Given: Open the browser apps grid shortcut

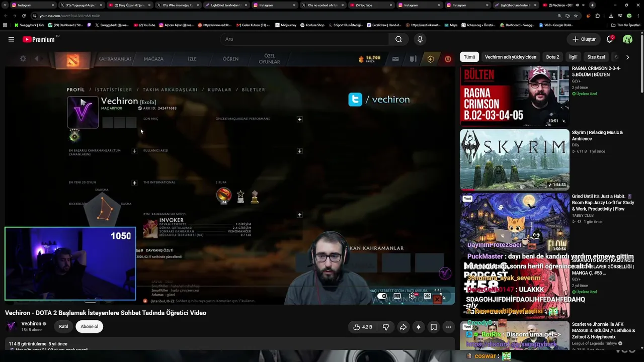Looking at the screenshot, I should pos(5,25).
